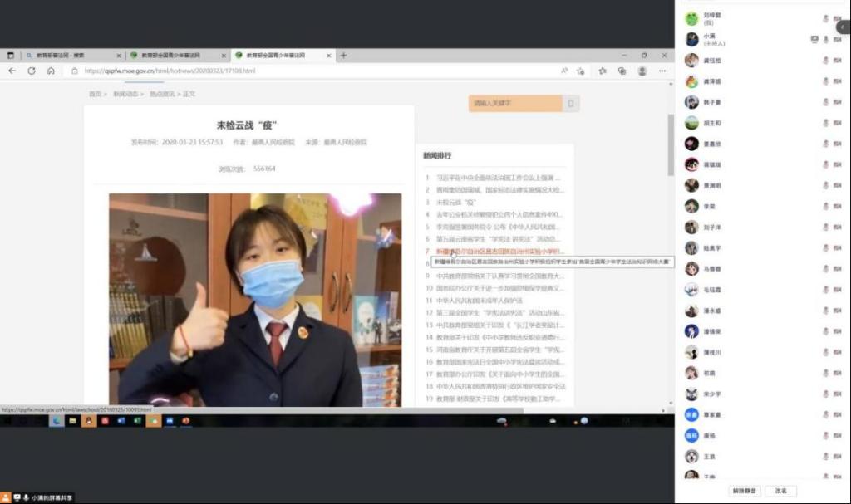The image size is (851, 504).
Task: Toggle microphone for host 小满
Action: (826, 39)
